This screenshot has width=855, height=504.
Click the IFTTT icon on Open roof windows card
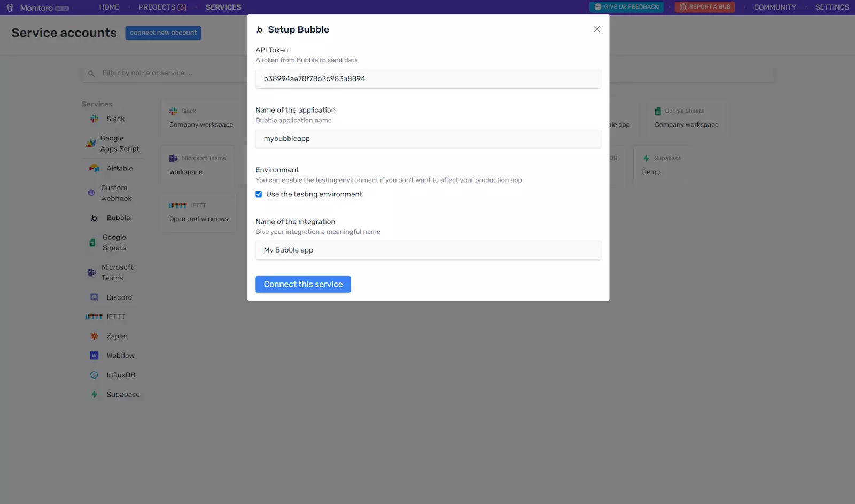[x=178, y=206]
